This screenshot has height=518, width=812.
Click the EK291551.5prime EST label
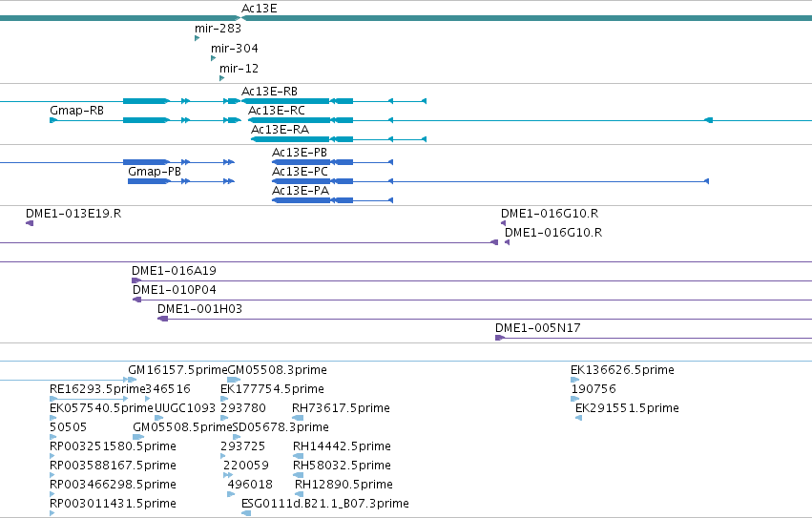(x=627, y=408)
